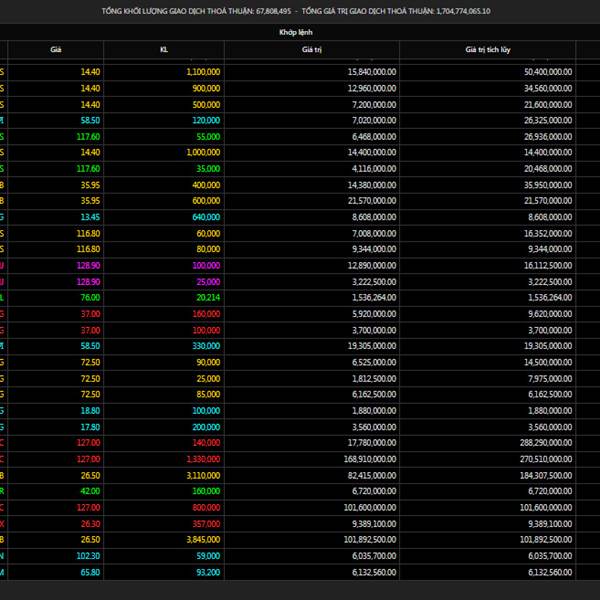Select price cell 18.80
The width and height of the screenshot is (600, 600).
90,411
